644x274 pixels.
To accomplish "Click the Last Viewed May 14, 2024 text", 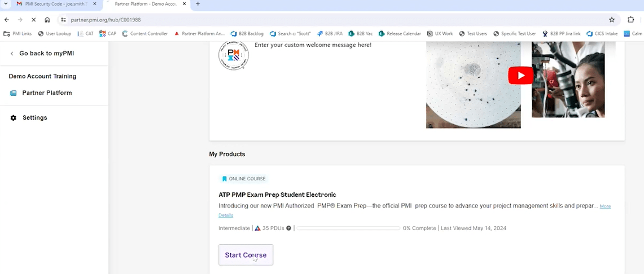I will [x=474, y=228].
